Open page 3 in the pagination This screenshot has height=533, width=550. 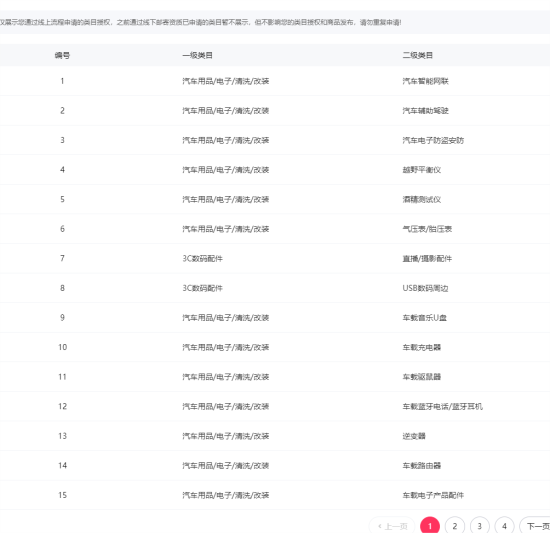point(479,526)
